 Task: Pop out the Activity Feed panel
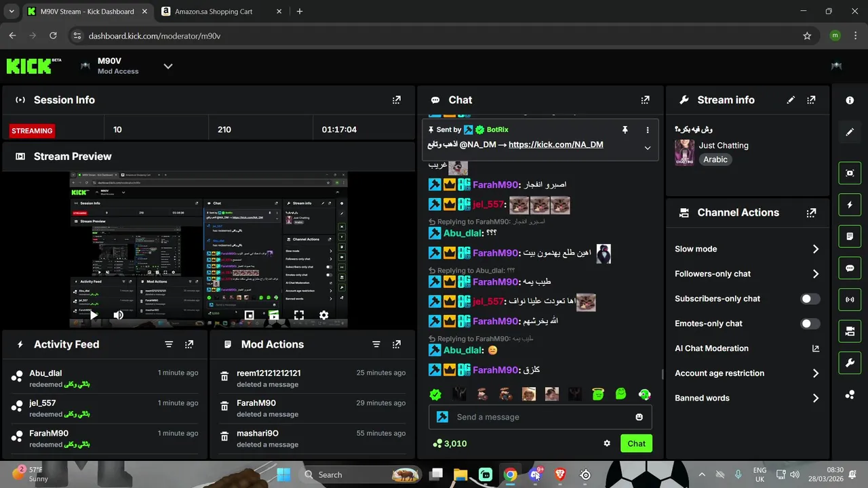pyautogui.click(x=189, y=344)
